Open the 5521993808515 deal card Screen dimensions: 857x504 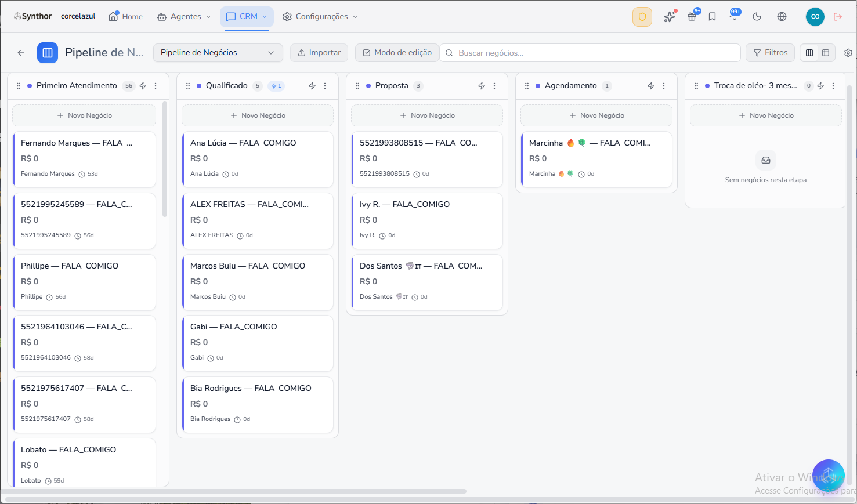(427, 159)
